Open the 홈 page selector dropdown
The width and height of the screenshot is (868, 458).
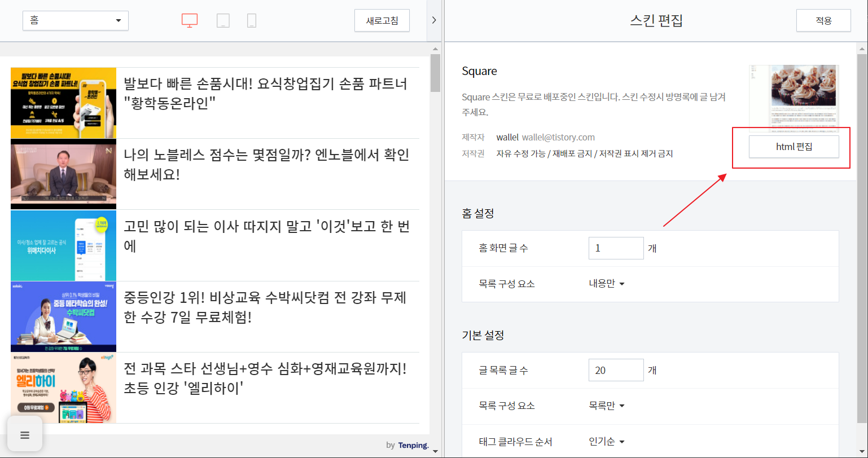click(x=76, y=20)
